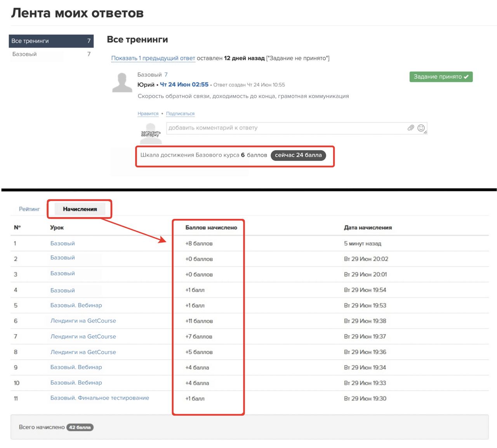
Task: Open Базовый lesson link in row 2
Action: point(63,258)
